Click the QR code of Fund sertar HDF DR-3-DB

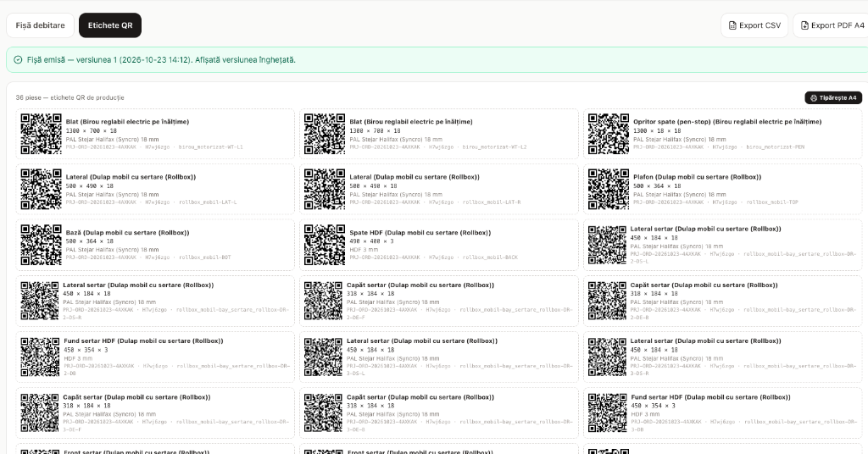point(607,413)
